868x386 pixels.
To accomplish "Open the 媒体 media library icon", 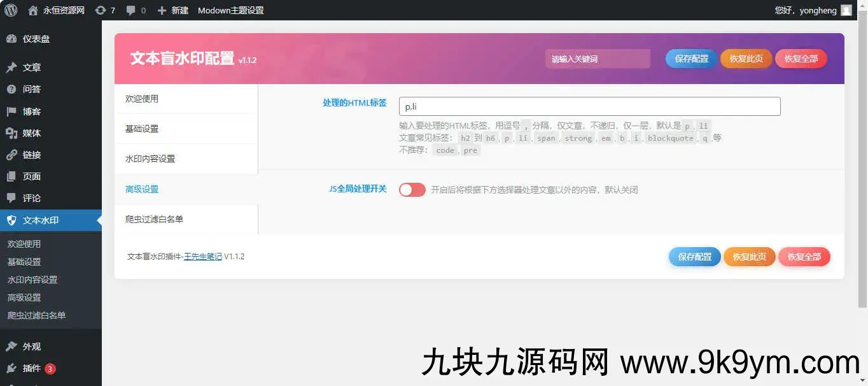I will click(11, 133).
